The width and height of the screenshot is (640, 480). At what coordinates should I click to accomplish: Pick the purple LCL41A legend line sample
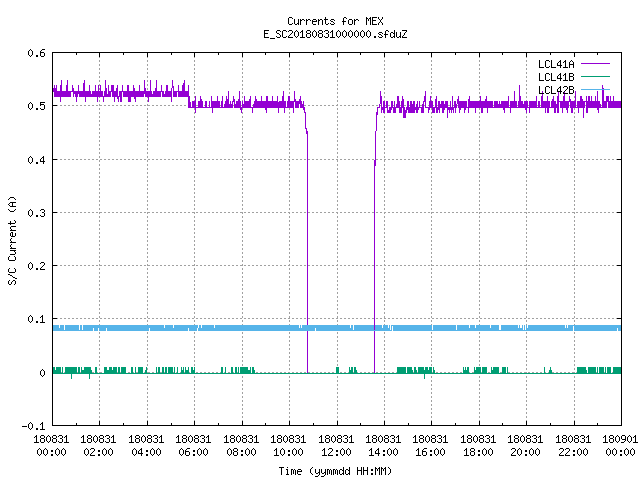pyautogui.click(x=595, y=64)
